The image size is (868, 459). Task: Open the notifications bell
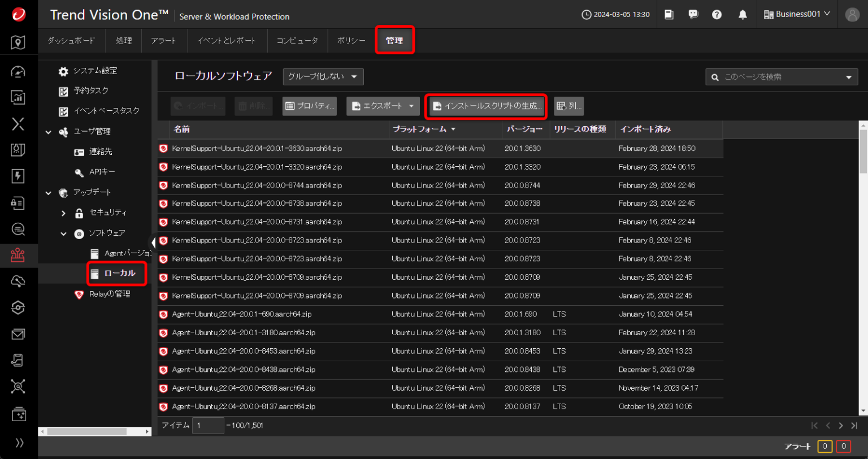coord(741,14)
